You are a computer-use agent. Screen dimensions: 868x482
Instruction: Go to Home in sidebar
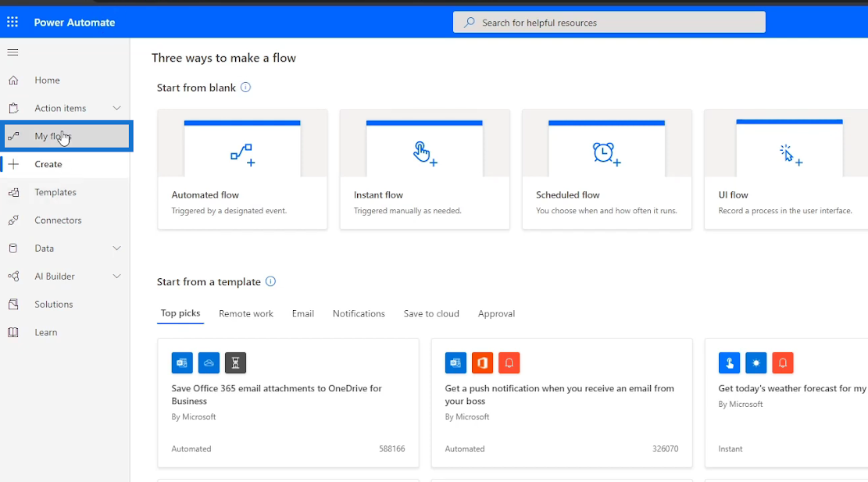coord(66,80)
